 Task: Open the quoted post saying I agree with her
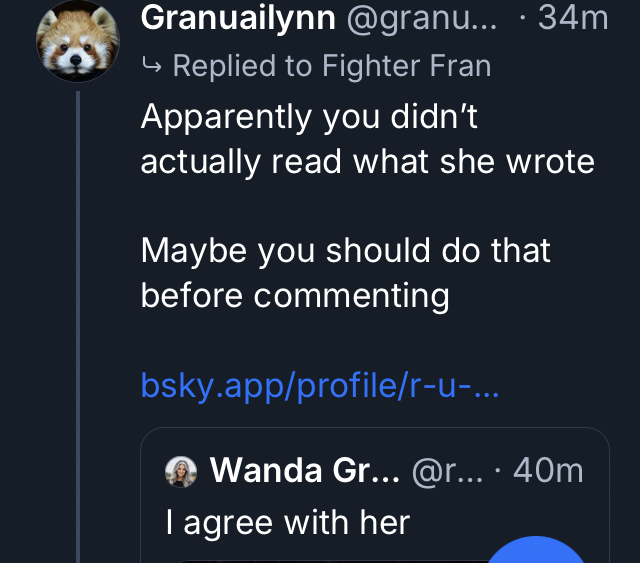[288, 521]
